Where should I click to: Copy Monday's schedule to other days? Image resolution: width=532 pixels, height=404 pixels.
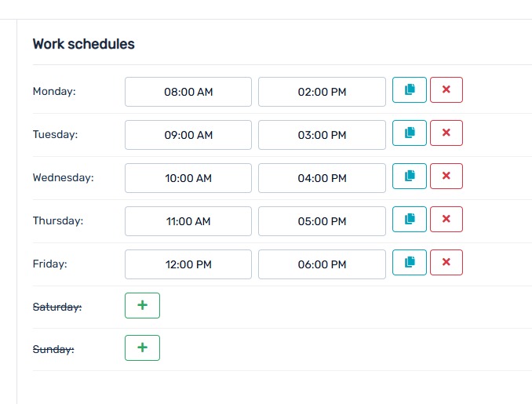(409, 90)
